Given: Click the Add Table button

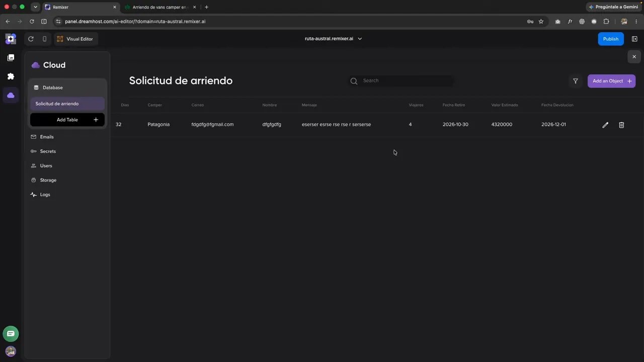Looking at the screenshot, I should [x=67, y=120].
